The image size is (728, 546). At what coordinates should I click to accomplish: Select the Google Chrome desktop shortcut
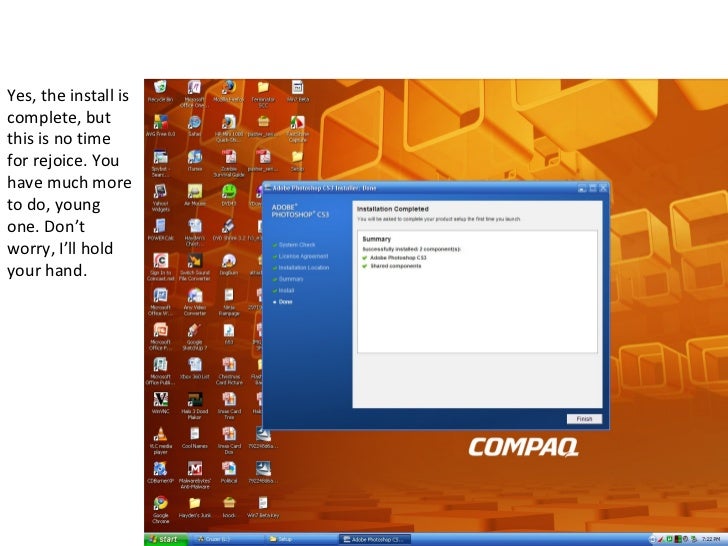160,510
